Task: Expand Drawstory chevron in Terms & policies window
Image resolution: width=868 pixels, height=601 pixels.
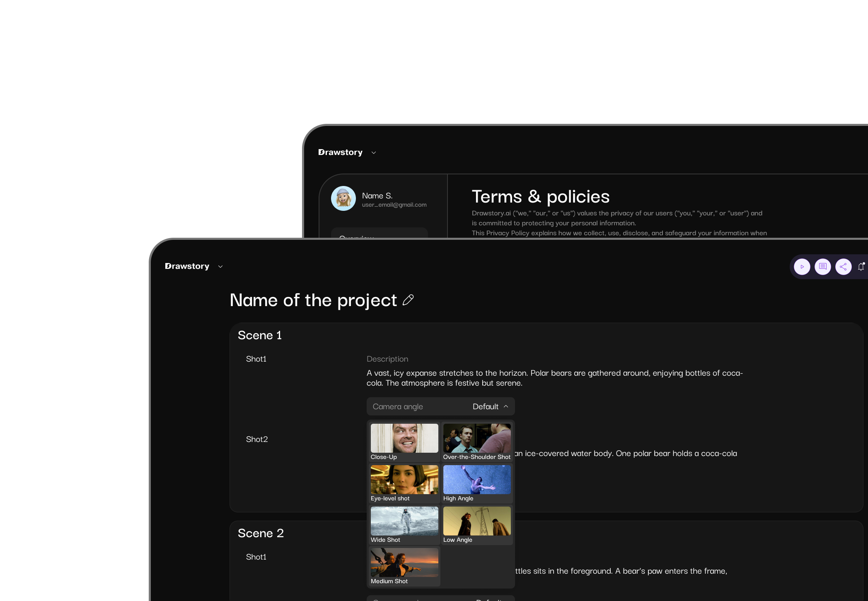Action: click(374, 153)
